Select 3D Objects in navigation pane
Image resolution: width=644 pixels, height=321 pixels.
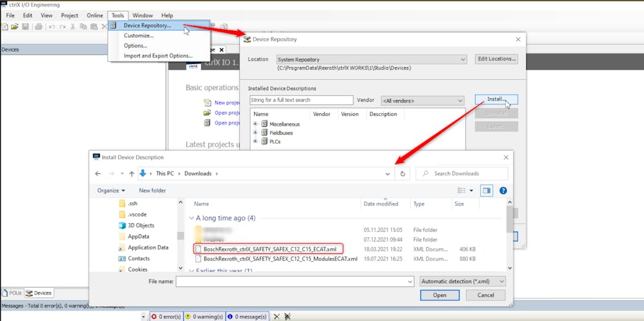tap(137, 226)
